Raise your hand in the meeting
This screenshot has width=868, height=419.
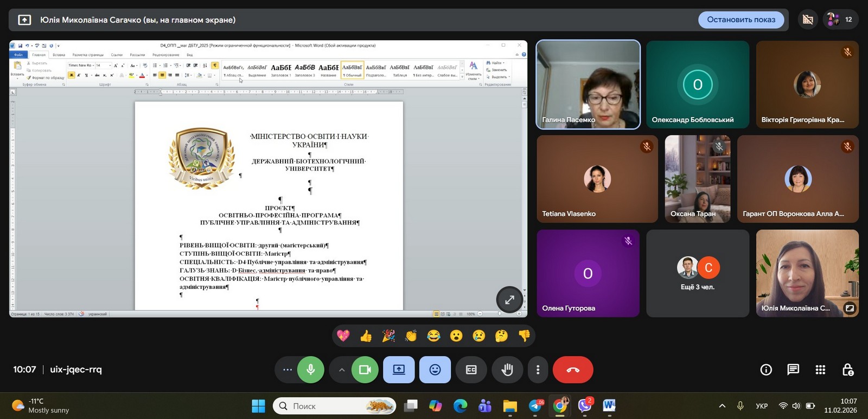(x=507, y=370)
